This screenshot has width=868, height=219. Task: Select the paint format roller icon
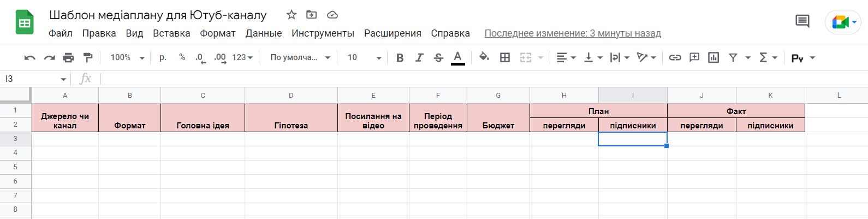87,57
